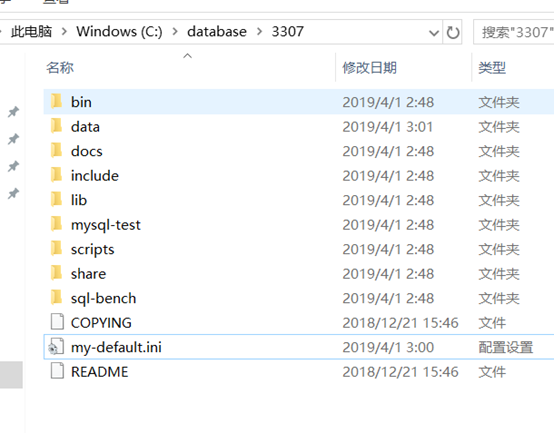Select the lib folder name
The image size is (554, 433).
point(79,200)
